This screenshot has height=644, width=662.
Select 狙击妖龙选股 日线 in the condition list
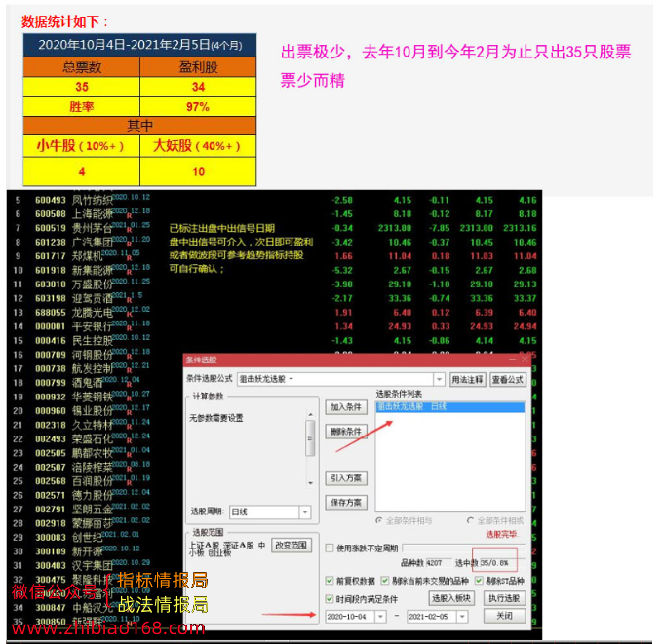click(450, 407)
